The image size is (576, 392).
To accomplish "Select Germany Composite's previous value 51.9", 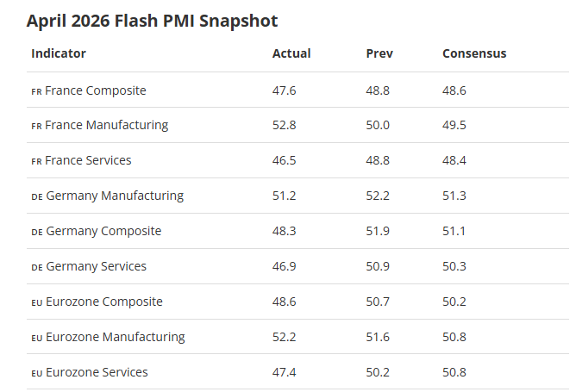I will click(x=378, y=231).
